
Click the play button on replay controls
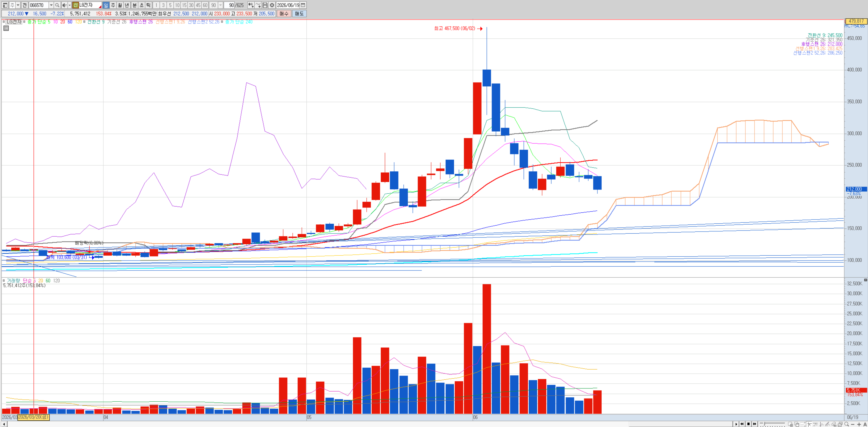[736, 424]
